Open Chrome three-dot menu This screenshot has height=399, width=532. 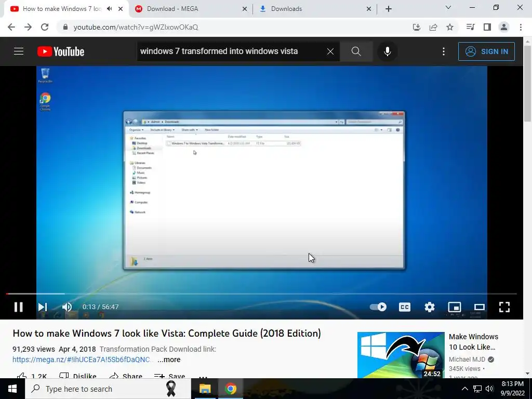pos(521,27)
